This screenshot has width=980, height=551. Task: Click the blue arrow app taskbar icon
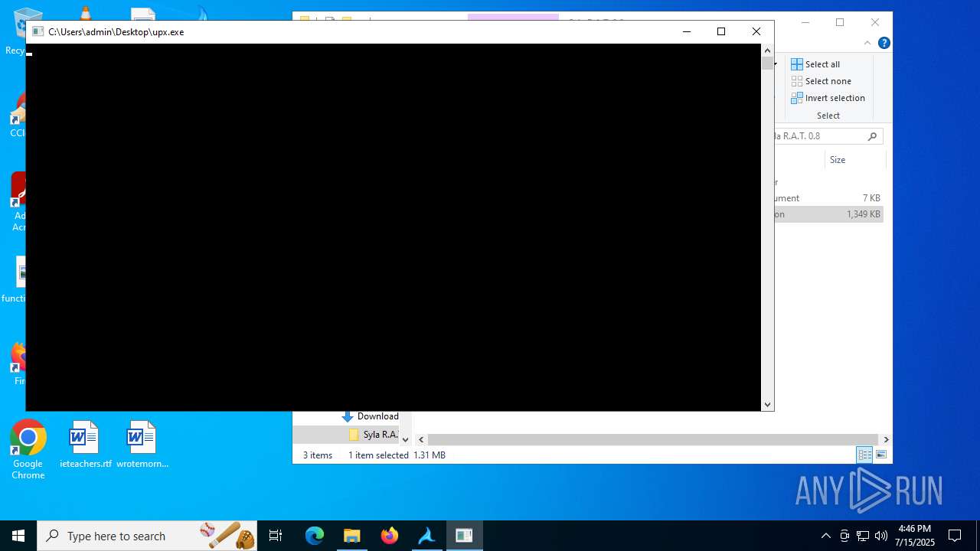pyautogui.click(x=426, y=536)
